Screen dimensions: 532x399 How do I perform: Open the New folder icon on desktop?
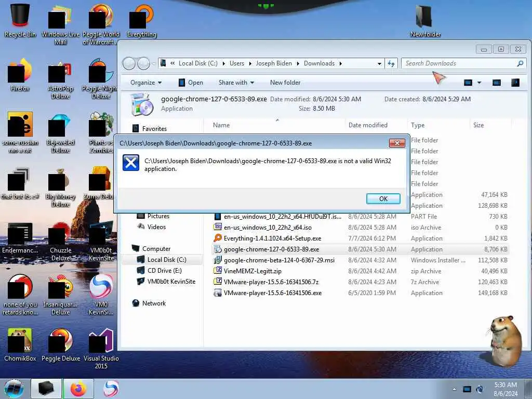(x=425, y=20)
